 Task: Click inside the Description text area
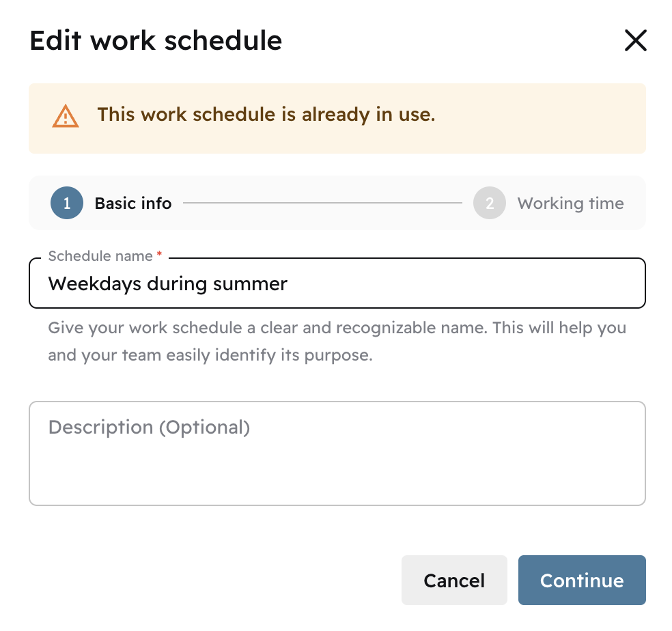[337, 453]
